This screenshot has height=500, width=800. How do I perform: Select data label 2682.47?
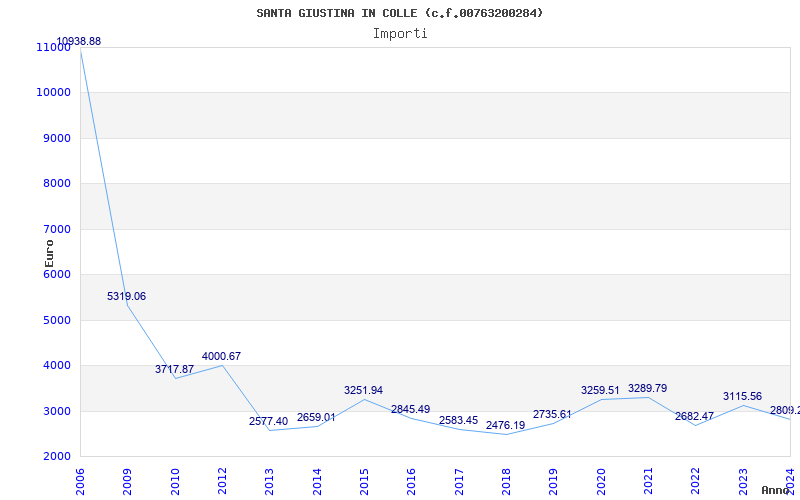pyautogui.click(x=694, y=416)
